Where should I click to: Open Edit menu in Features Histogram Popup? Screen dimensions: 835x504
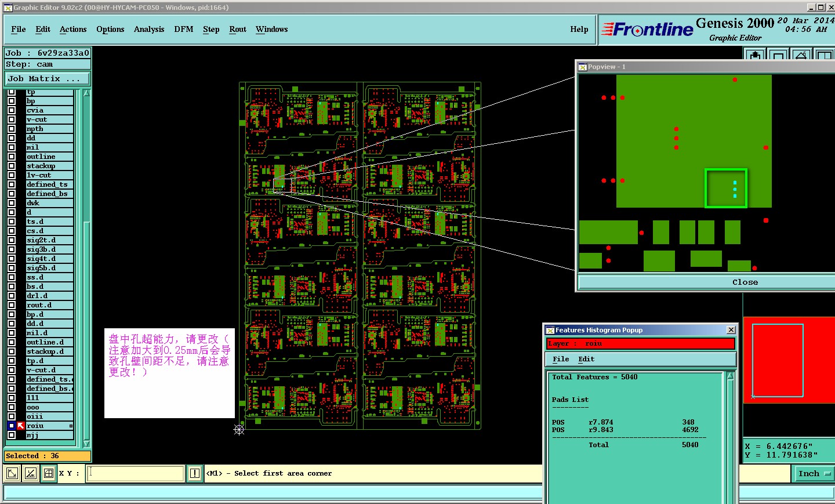click(x=586, y=360)
